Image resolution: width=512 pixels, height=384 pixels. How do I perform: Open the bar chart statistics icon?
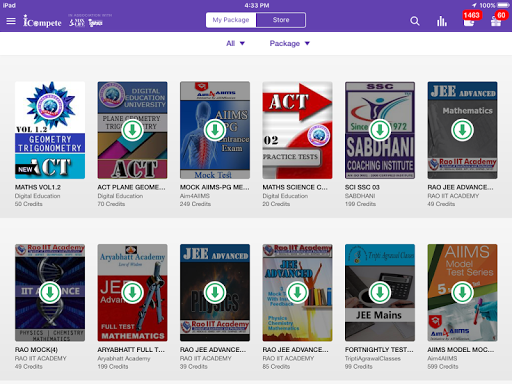point(442,21)
